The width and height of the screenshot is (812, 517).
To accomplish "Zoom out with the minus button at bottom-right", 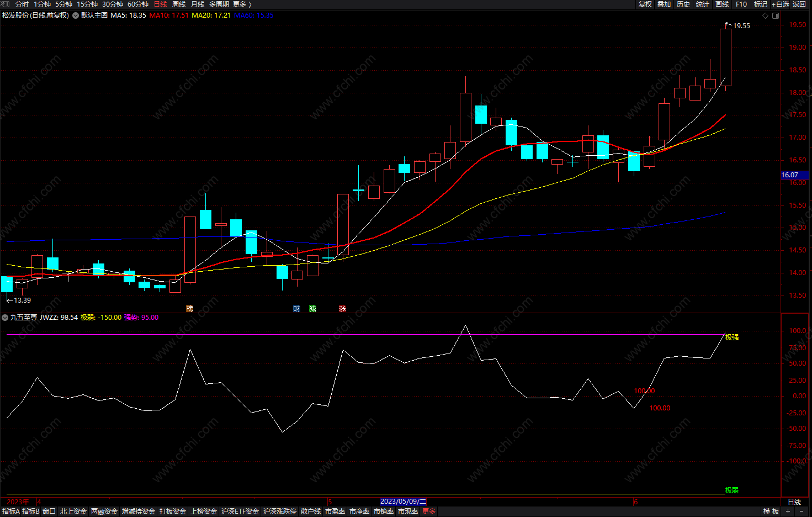I will coord(802,511).
